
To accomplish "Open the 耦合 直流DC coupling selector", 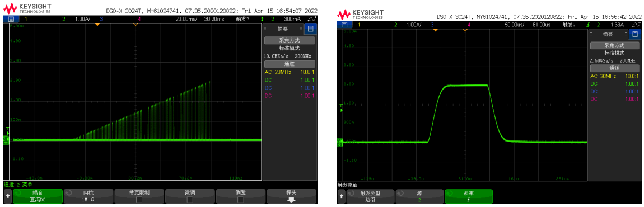I will 37,196.
